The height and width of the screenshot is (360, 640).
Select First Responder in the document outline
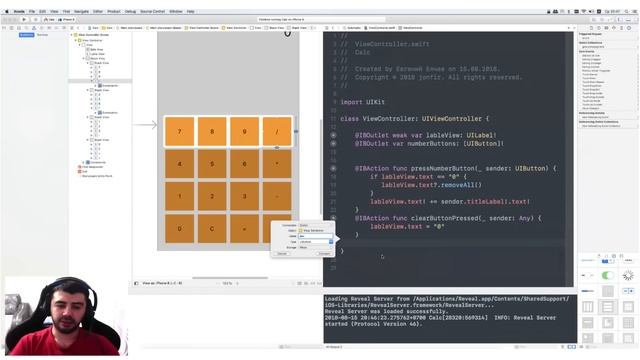(x=91, y=167)
